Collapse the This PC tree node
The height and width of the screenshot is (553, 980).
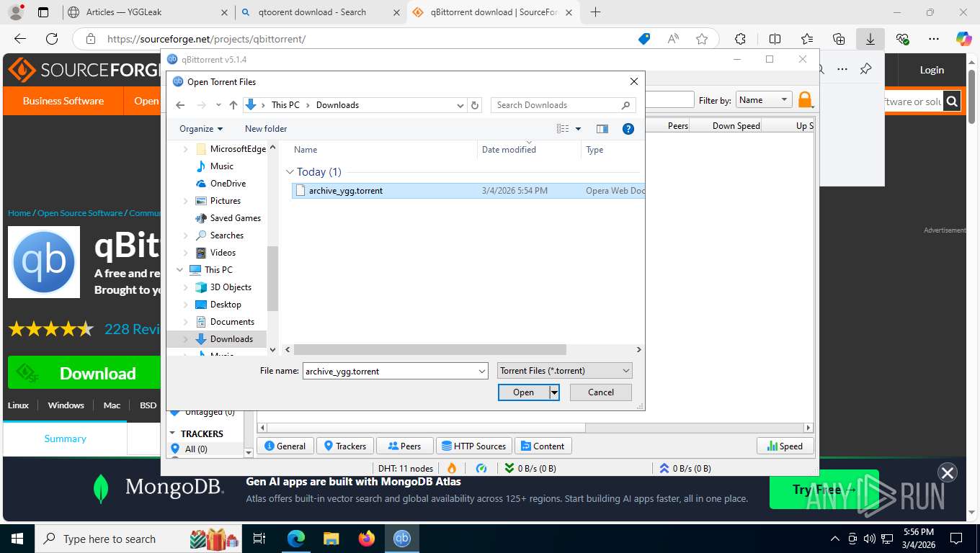click(x=179, y=270)
